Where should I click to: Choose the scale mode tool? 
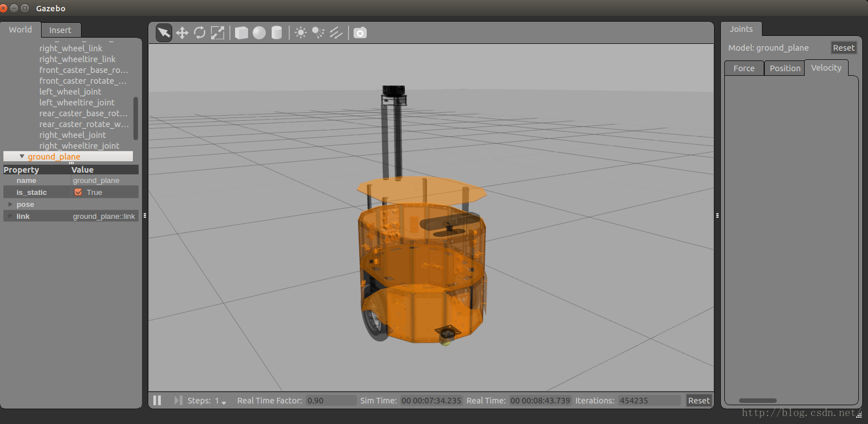click(x=217, y=33)
